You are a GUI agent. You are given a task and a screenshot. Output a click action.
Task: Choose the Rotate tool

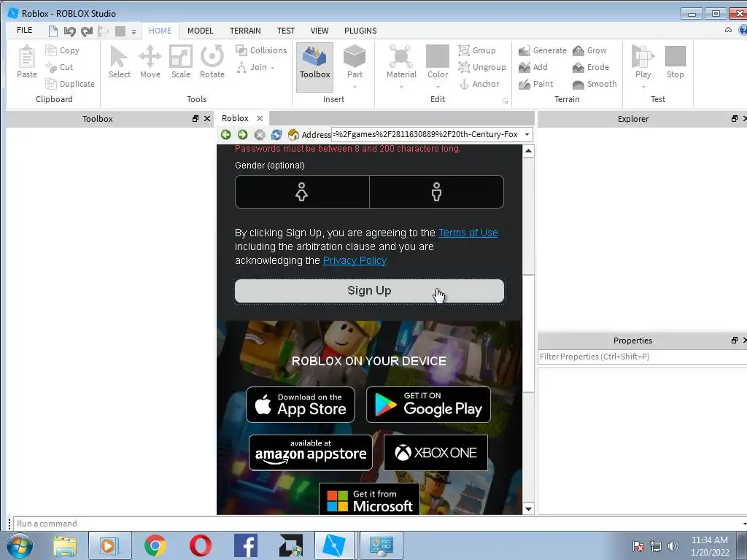click(x=212, y=62)
